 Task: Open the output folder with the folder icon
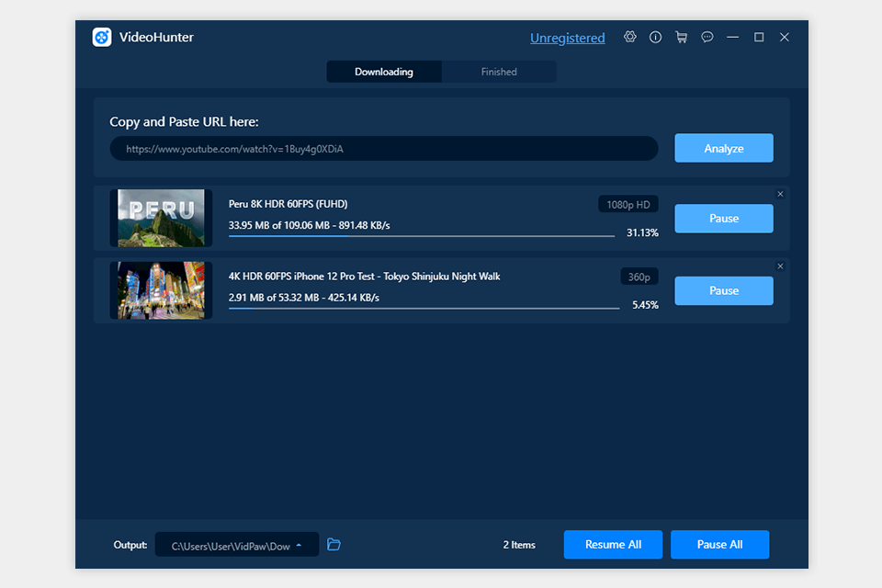[333, 544]
